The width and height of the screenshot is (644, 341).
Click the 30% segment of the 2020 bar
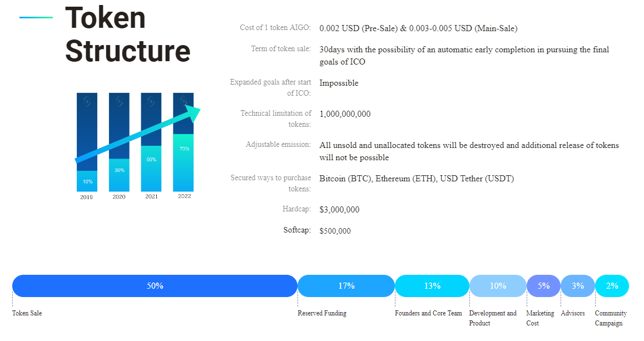click(119, 175)
